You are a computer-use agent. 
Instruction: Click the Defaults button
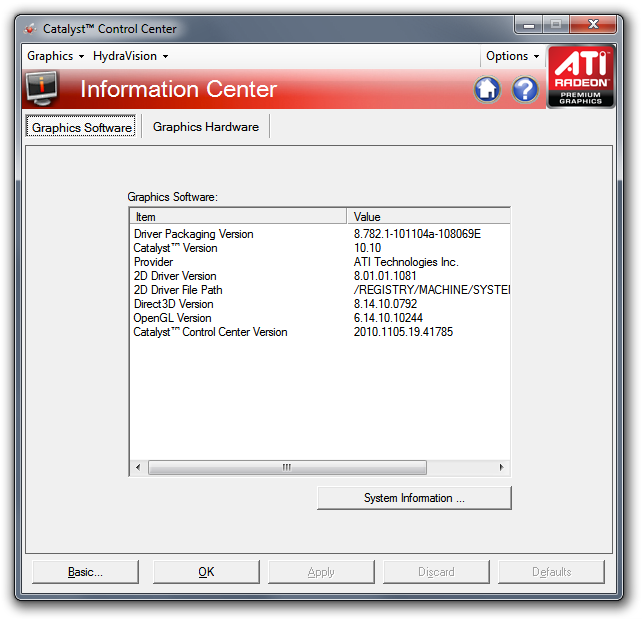pos(551,572)
